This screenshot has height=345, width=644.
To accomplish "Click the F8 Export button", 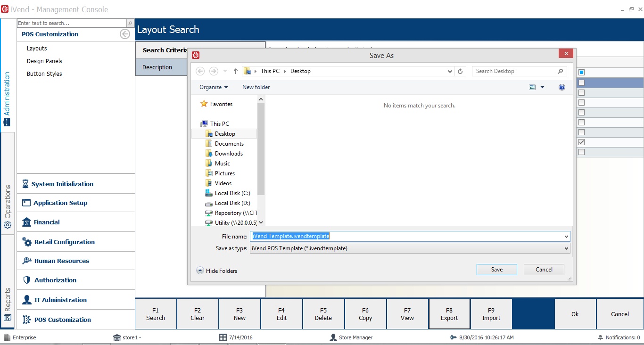I will pos(449,314).
